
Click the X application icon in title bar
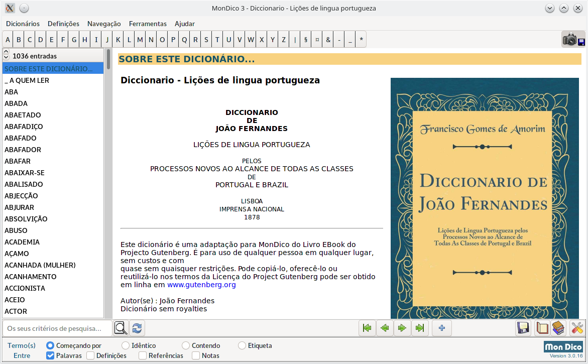coord(10,8)
